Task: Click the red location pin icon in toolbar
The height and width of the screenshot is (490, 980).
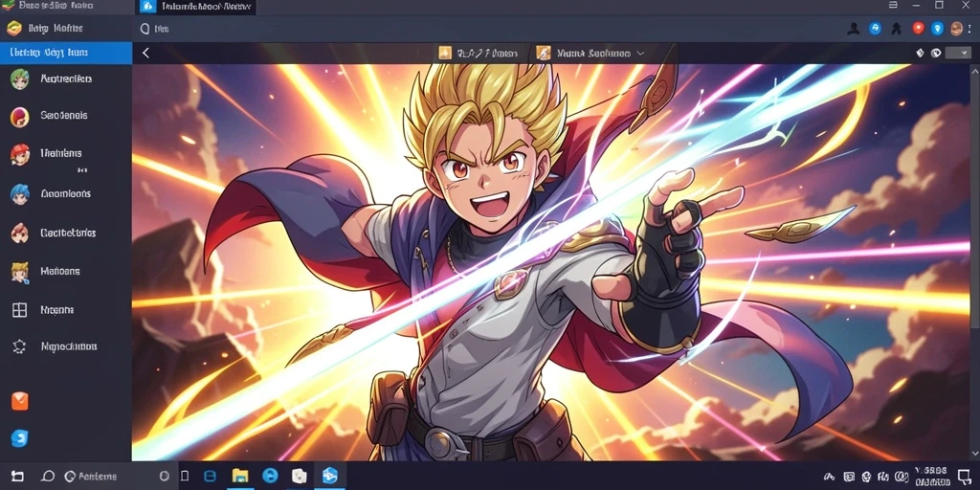Action: (918, 28)
